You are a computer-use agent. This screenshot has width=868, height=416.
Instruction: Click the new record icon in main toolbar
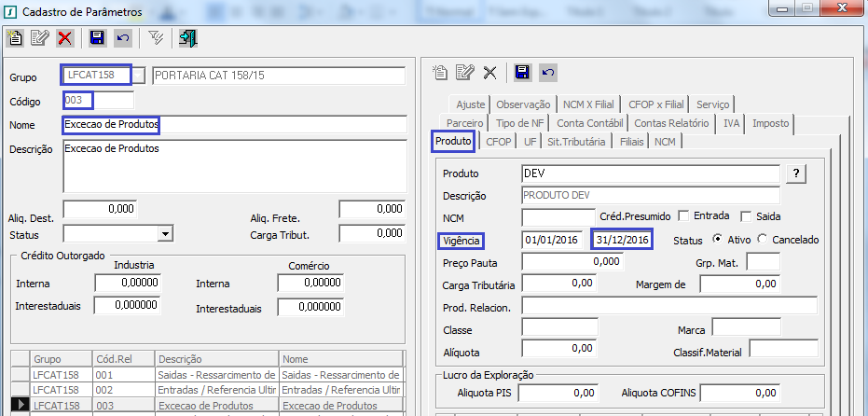pyautogui.click(x=15, y=38)
